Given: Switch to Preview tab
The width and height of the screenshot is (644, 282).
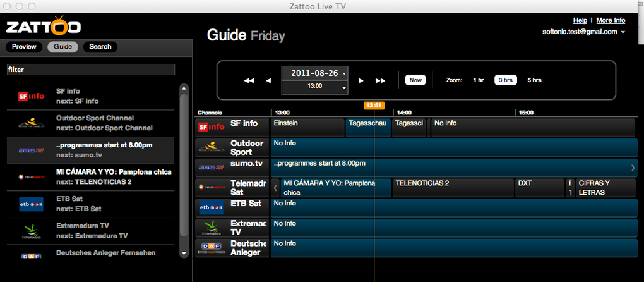Looking at the screenshot, I should click(24, 47).
